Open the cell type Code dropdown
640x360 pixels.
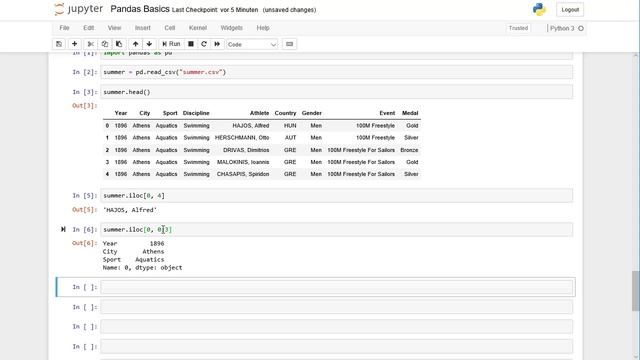pyautogui.click(x=252, y=44)
